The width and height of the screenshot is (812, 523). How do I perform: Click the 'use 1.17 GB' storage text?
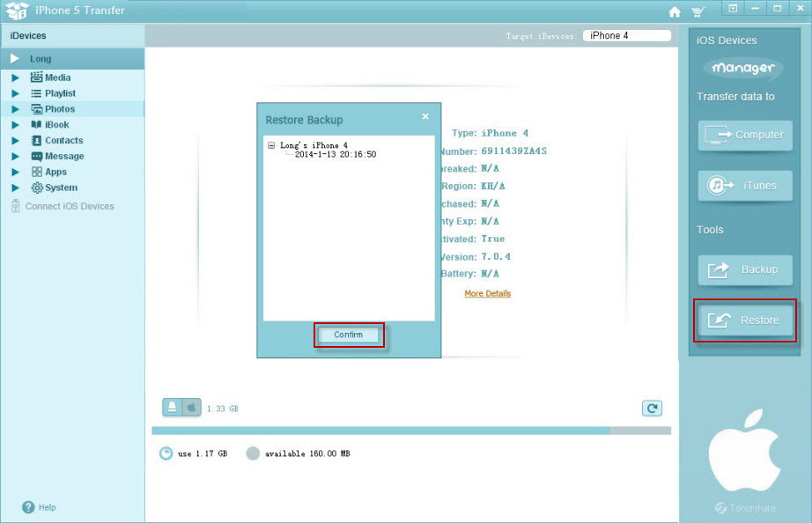203,453
